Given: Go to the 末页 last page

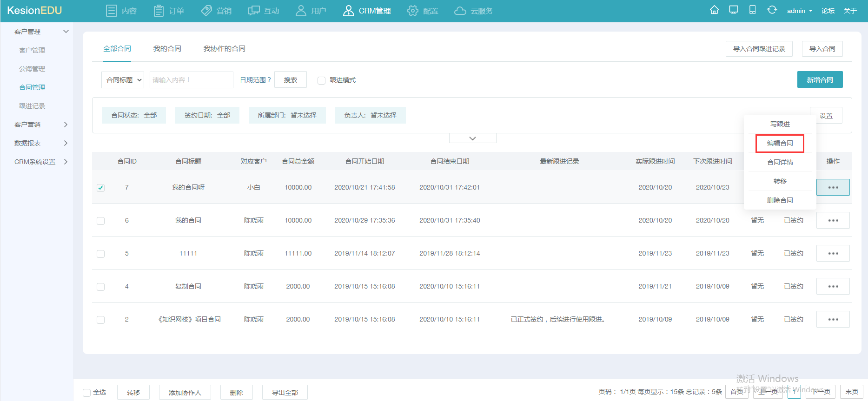Looking at the screenshot, I should [x=852, y=392].
